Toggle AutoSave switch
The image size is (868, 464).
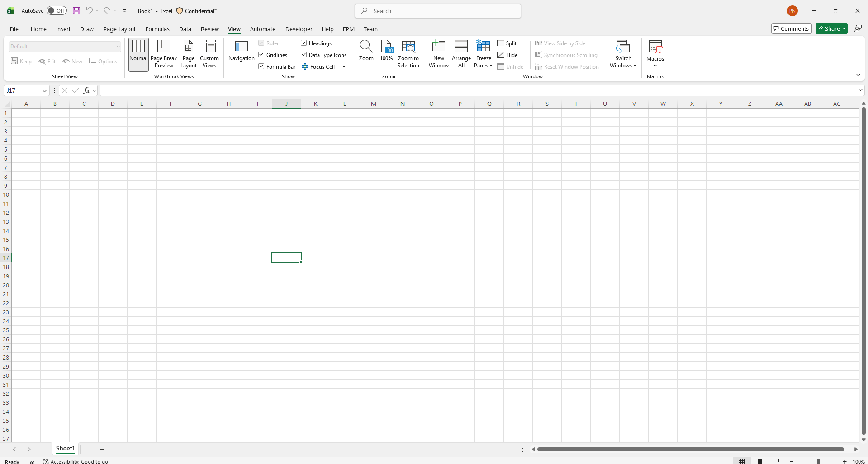click(x=57, y=10)
